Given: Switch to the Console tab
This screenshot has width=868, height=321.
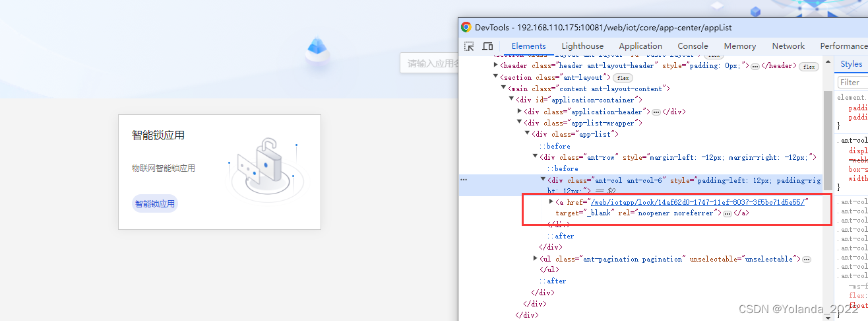Looking at the screenshot, I should pyautogui.click(x=693, y=46).
